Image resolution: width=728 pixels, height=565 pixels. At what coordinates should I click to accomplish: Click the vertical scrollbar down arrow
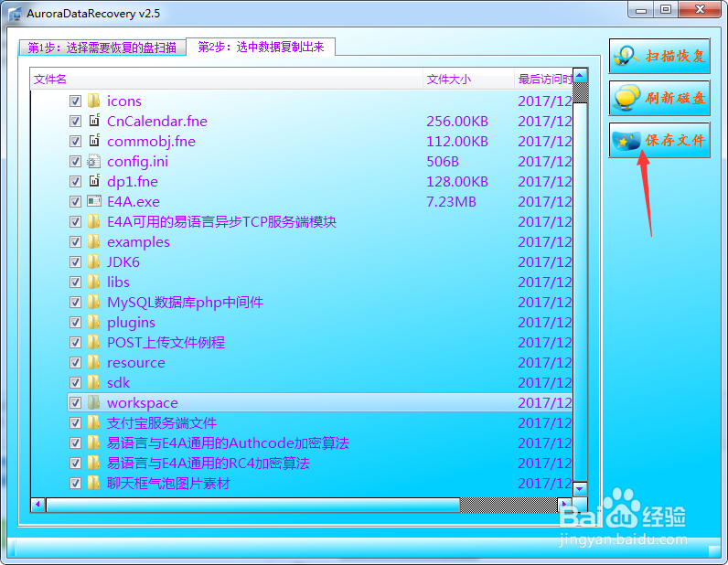pyautogui.click(x=581, y=489)
